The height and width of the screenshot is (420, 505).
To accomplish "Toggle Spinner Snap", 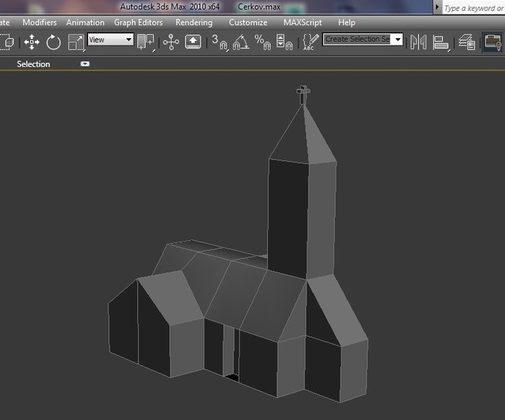I will click(286, 43).
